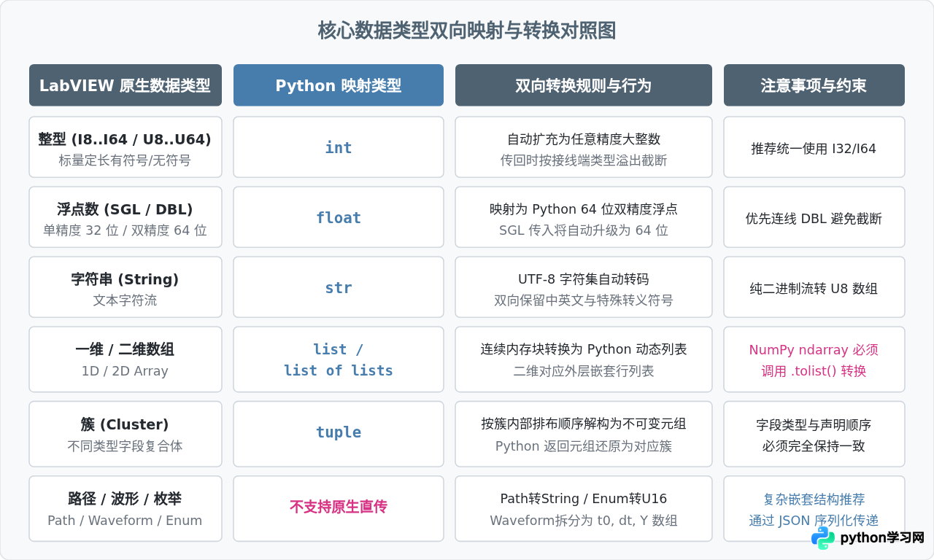The image size is (934, 560).
Task: Select the Python 映射类型 column header
Action: [339, 85]
